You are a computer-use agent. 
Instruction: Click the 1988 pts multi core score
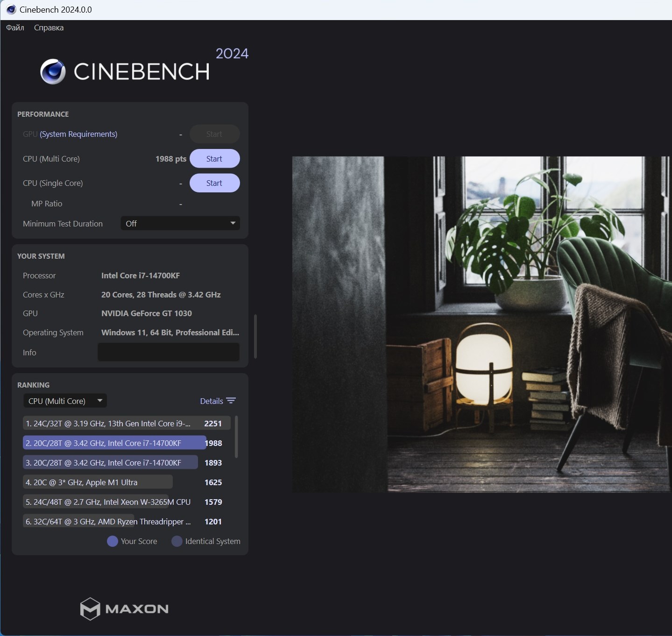pos(171,159)
